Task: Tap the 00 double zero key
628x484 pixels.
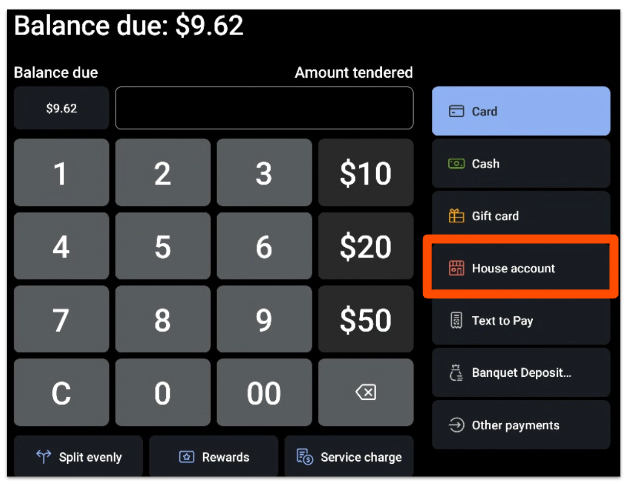Action: click(264, 393)
